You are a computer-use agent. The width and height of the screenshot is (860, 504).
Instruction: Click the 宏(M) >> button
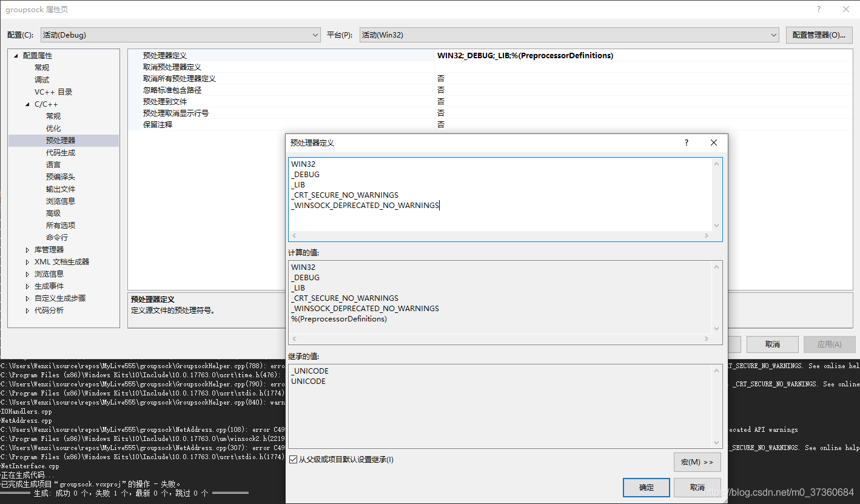(x=697, y=462)
